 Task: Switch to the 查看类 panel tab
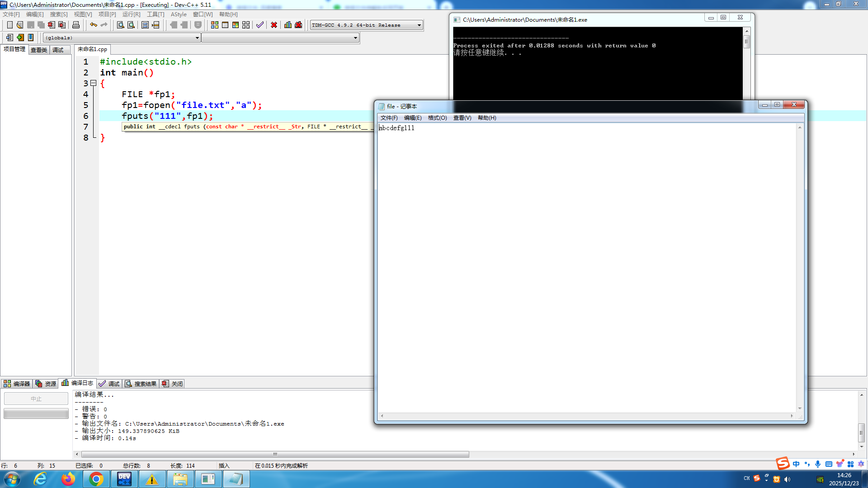click(x=39, y=50)
